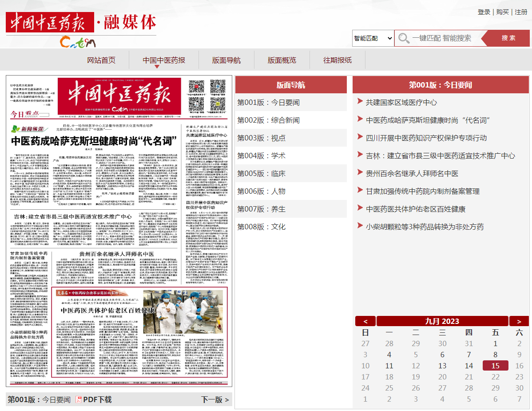The width and height of the screenshot is (532, 411).
Task: Click the 注册 link
Action: [x=521, y=12]
